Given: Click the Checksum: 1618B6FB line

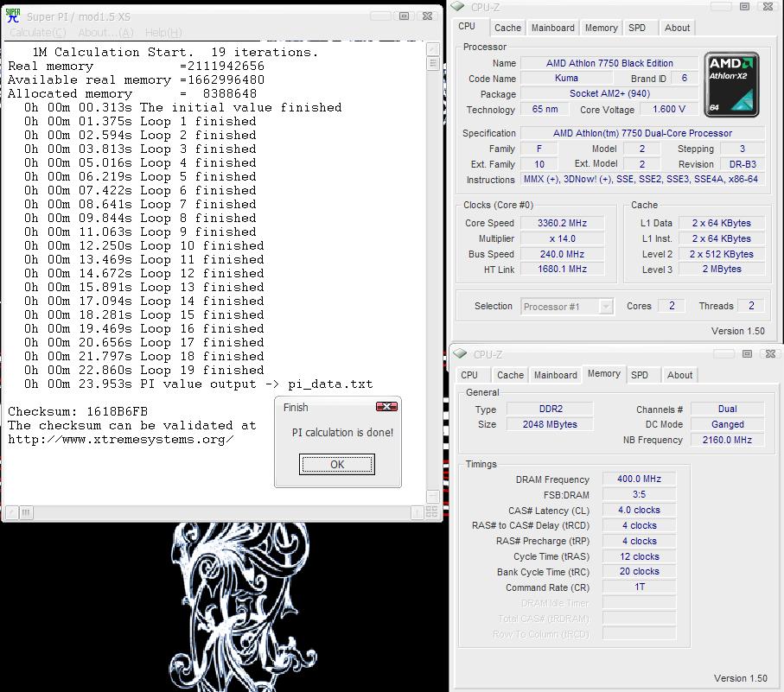Looking at the screenshot, I should pos(78,412).
